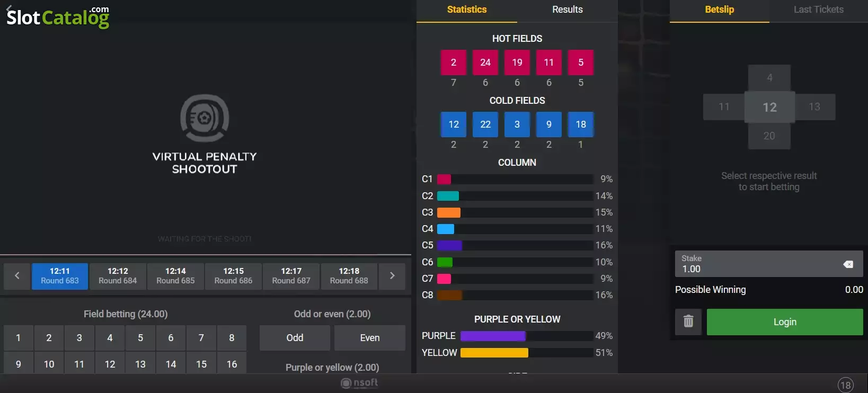
Task: Pick field number 7 in Field betting
Action: click(x=201, y=338)
